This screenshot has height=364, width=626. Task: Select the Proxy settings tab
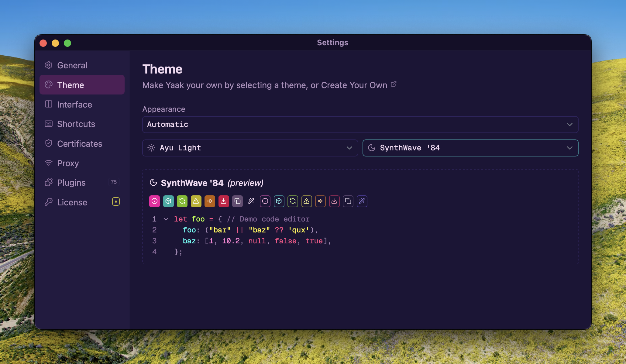[x=68, y=163]
